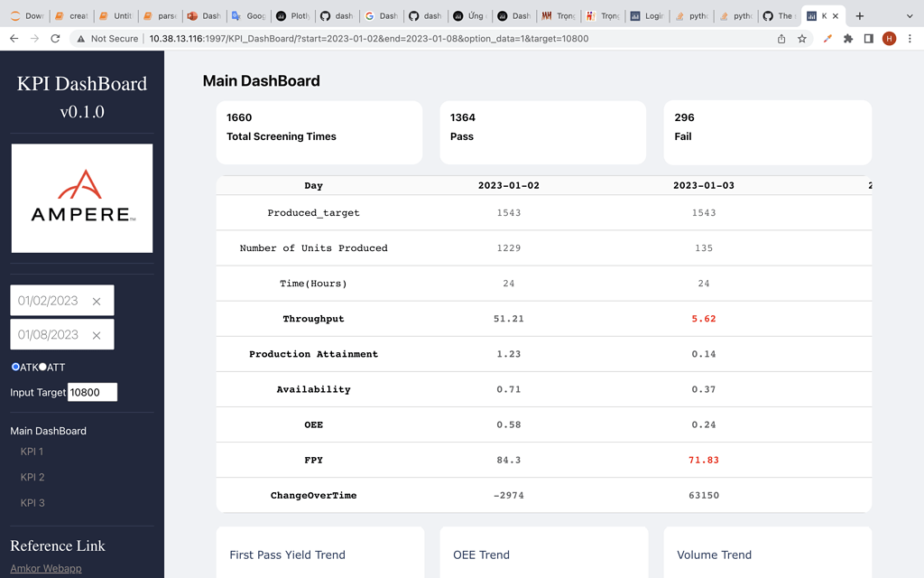Click the Input Target number field
924x578 pixels.
tap(92, 392)
